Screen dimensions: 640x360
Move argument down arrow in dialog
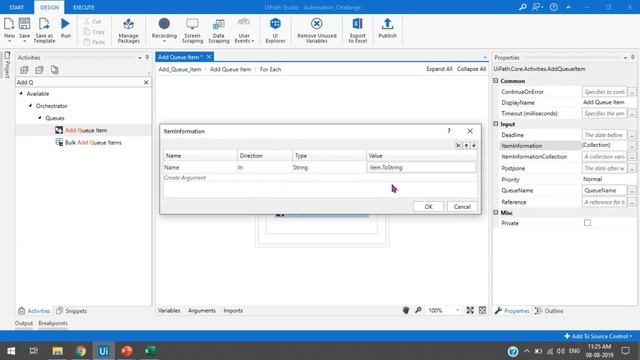[473, 145]
